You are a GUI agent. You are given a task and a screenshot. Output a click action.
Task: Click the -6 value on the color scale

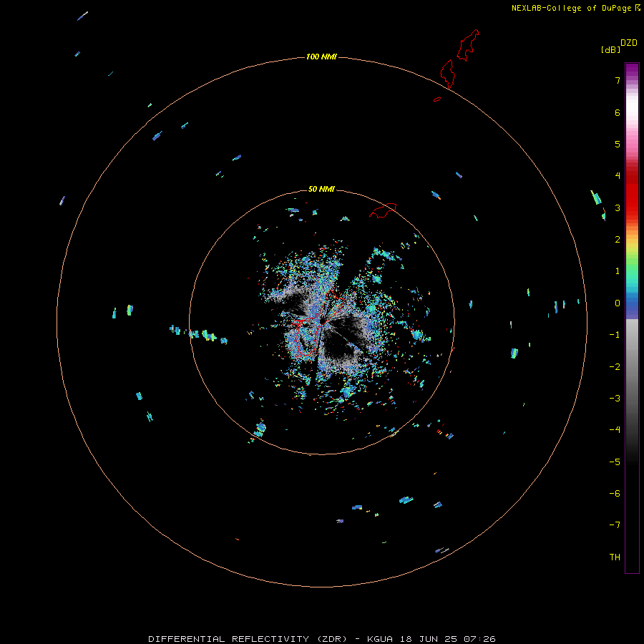click(x=615, y=494)
